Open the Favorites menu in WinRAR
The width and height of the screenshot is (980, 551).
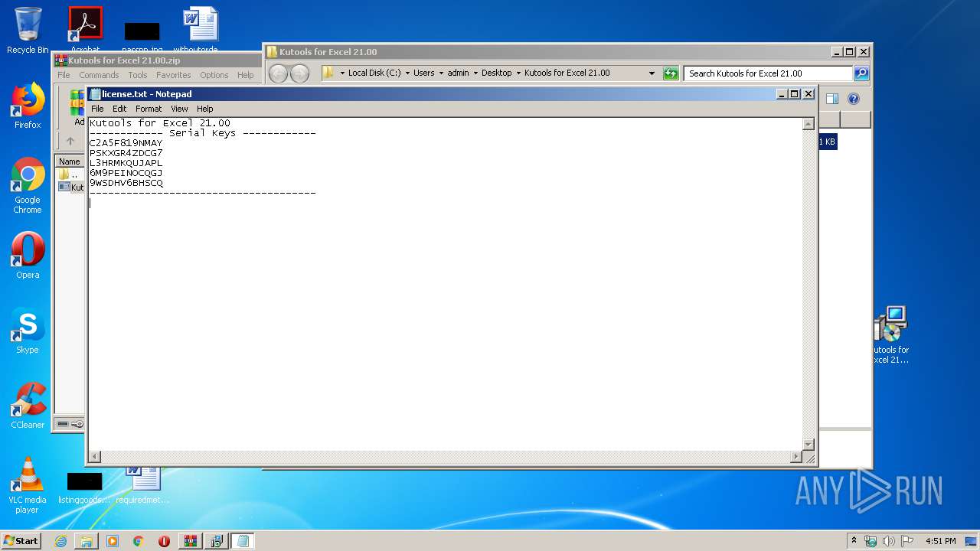pos(174,75)
